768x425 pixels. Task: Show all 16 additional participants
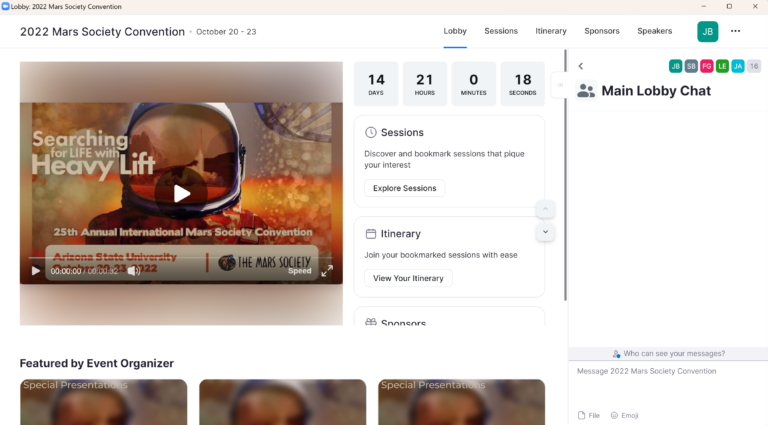point(754,66)
